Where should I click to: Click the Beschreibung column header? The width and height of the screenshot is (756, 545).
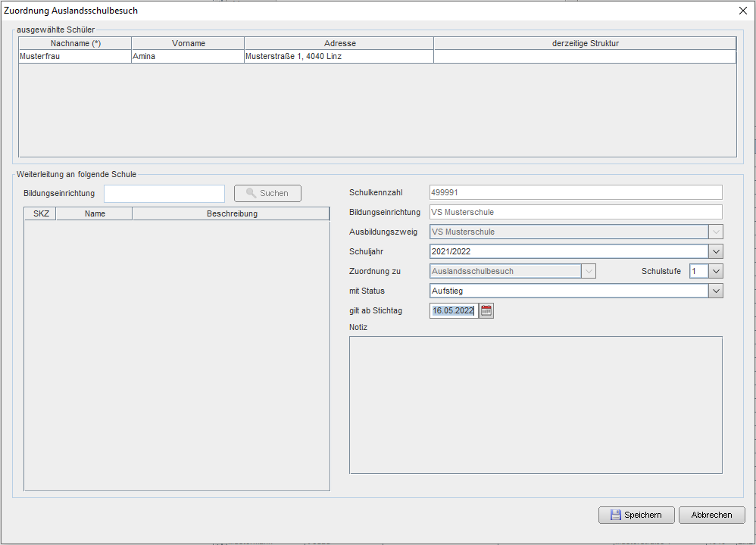tap(232, 213)
